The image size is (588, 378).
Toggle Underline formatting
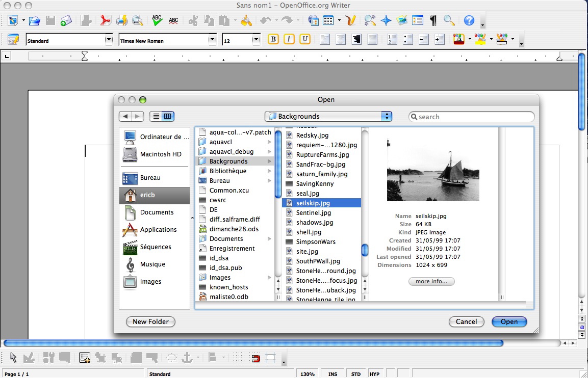tap(305, 39)
